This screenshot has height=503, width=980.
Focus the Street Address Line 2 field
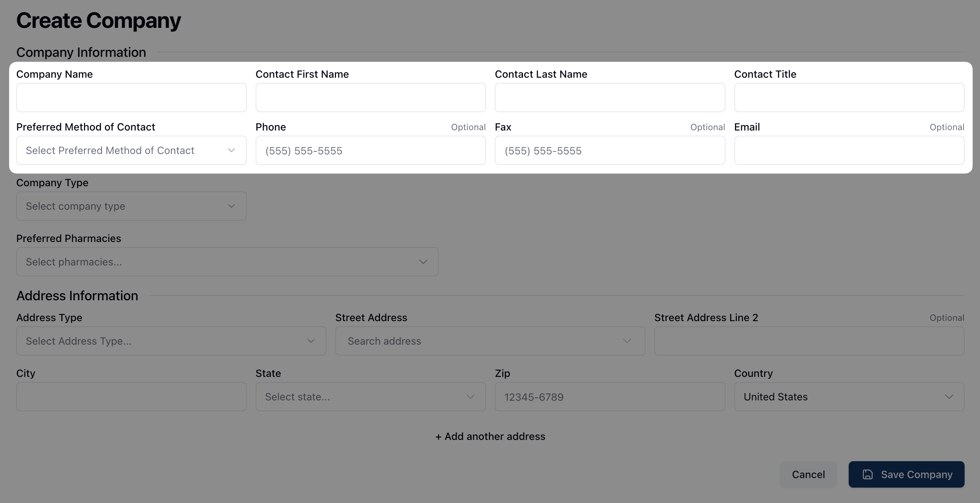pos(809,341)
